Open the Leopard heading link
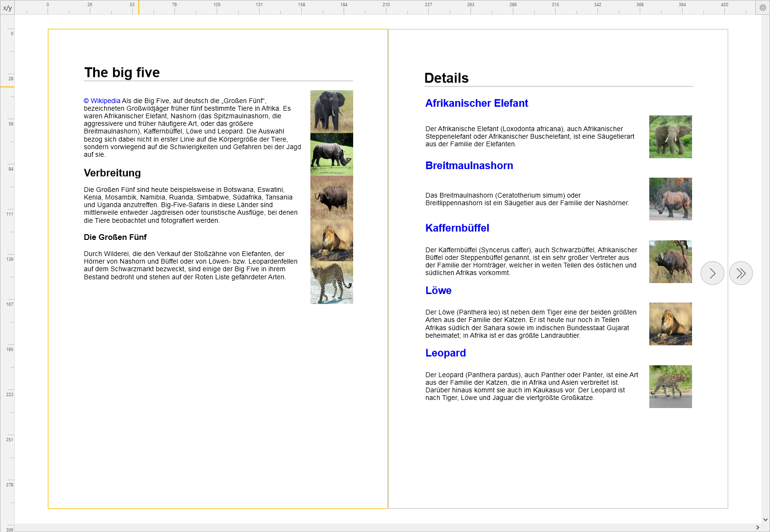 pyautogui.click(x=445, y=353)
